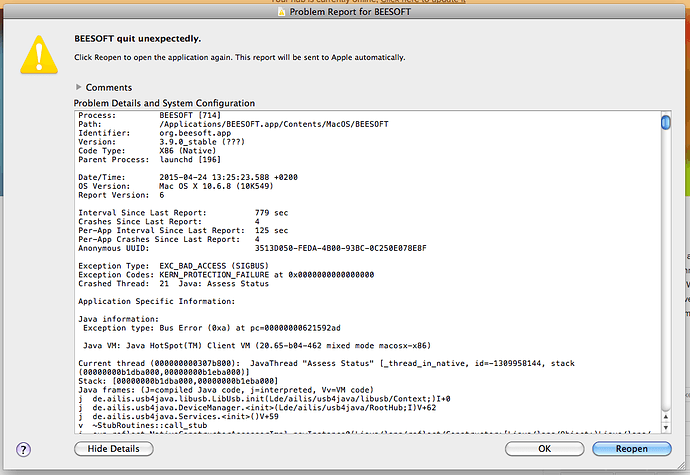Click the 'Java information:' line
This screenshot has height=475, width=690.
(118, 319)
